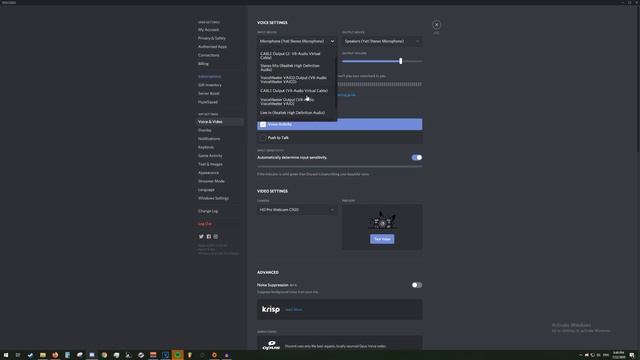The width and height of the screenshot is (640, 360).
Task: Choose CABLE Output (2- VB-Audio Virtual Cable) option
Action: click(296, 56)
